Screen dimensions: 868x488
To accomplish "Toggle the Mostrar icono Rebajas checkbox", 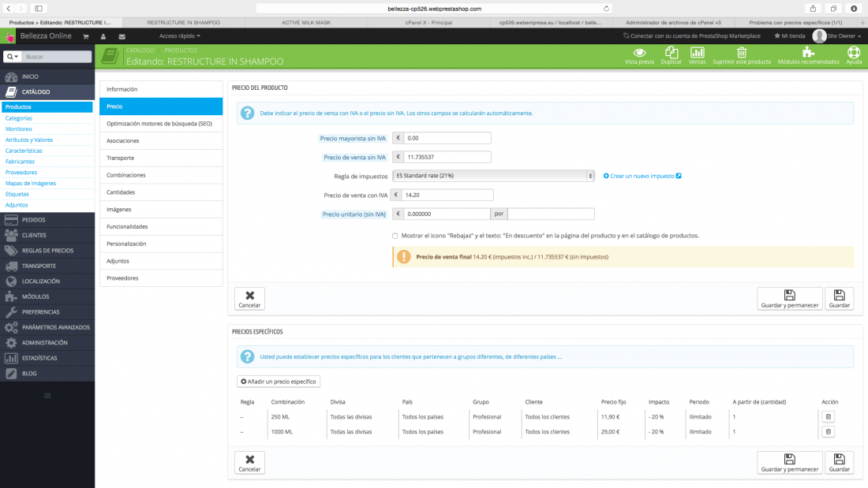I will tap(395, 236).
